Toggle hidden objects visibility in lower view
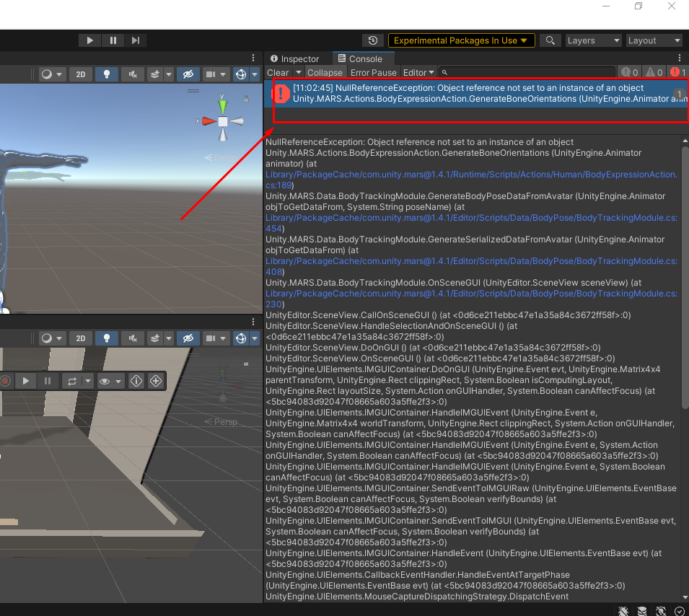This screenshot has width=689, height=616. pyautogui.click(x=188, y=338)
